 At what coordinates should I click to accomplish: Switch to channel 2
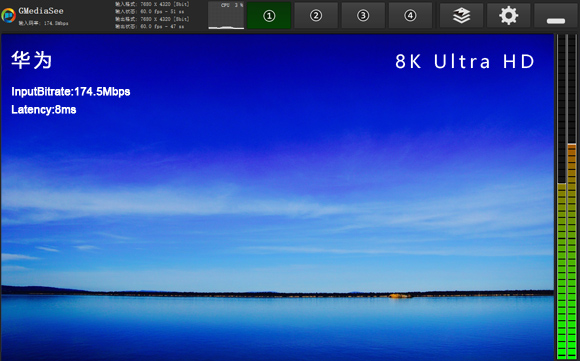click(316, 16)
